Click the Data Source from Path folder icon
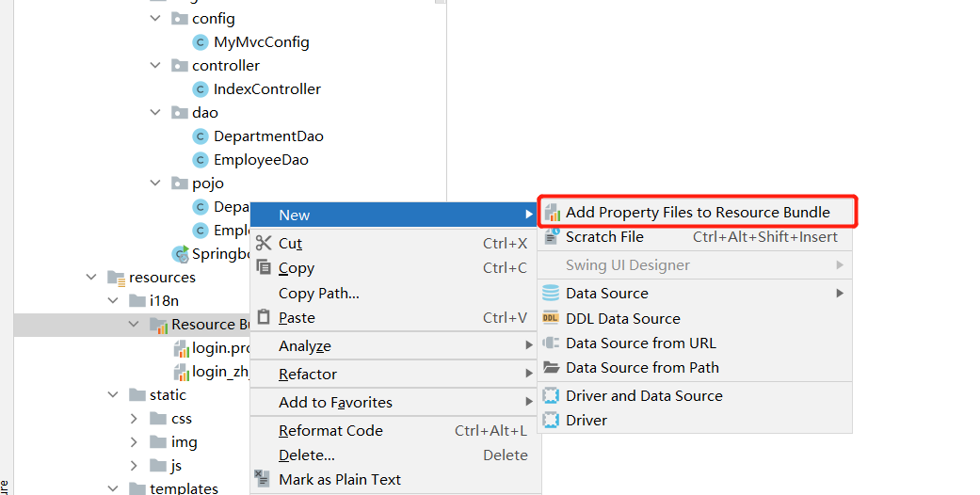This screenshot has width=980, height=495. click(x=551, y=368)
